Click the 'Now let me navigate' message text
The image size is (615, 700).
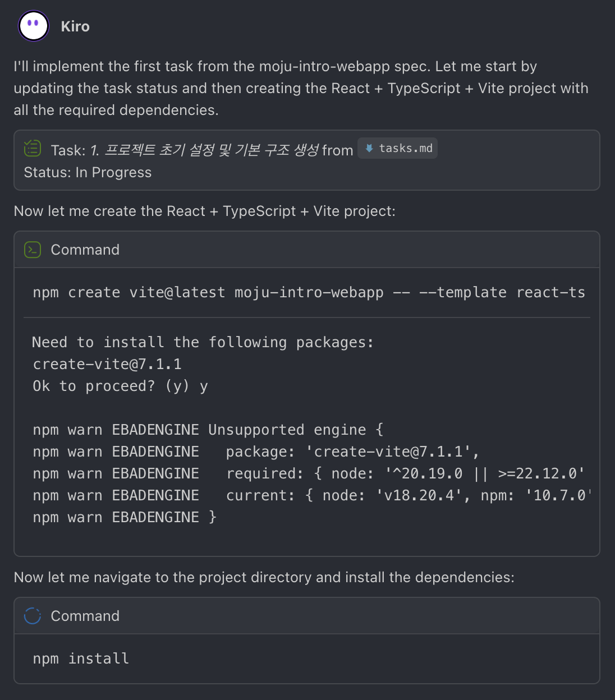tap(264, 577)
